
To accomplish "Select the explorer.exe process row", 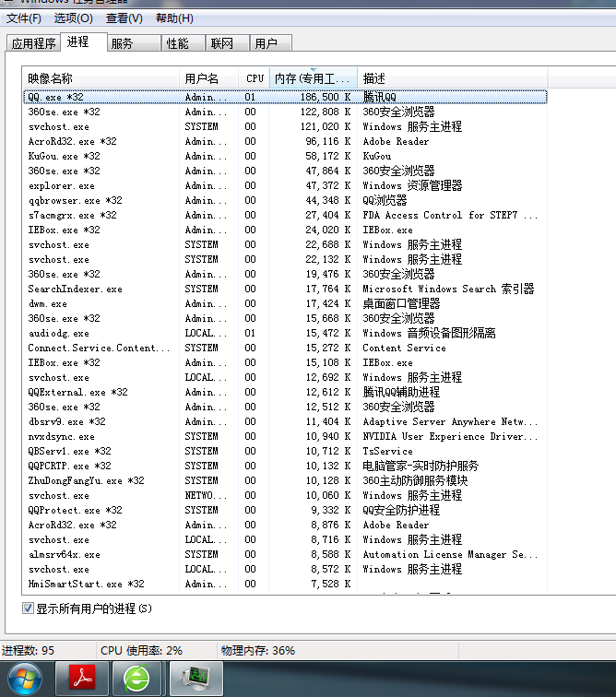I will point(285,185).
